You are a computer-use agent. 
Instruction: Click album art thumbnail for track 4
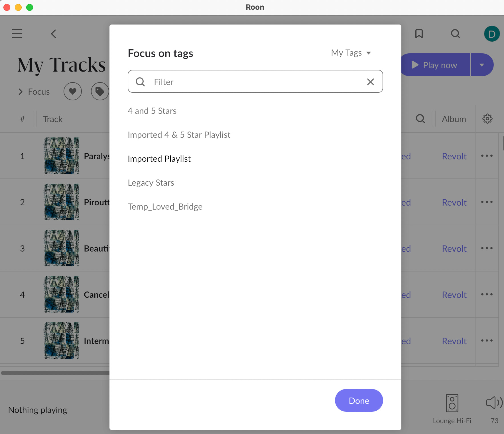coord(62,294)
